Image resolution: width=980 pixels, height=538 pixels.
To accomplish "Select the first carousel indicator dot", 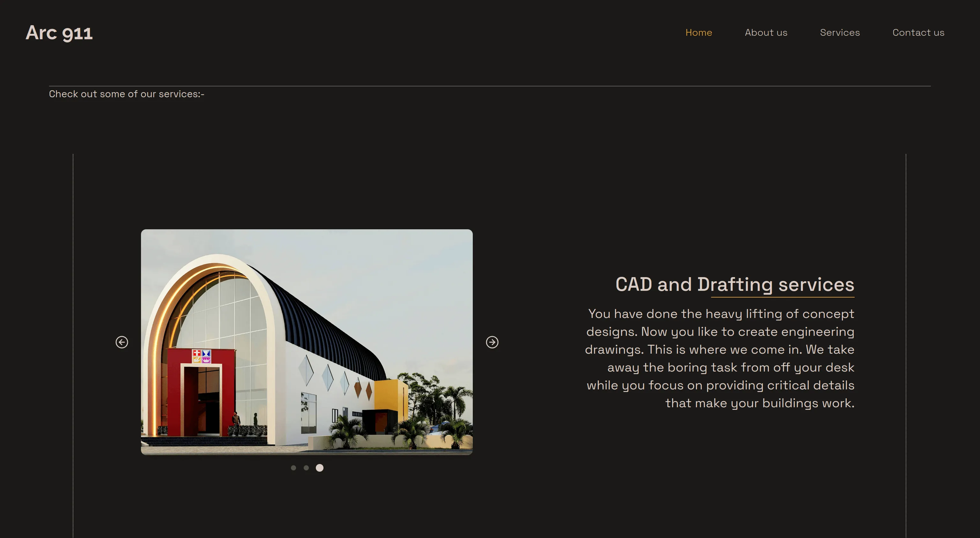I will [x=293, y=468].
